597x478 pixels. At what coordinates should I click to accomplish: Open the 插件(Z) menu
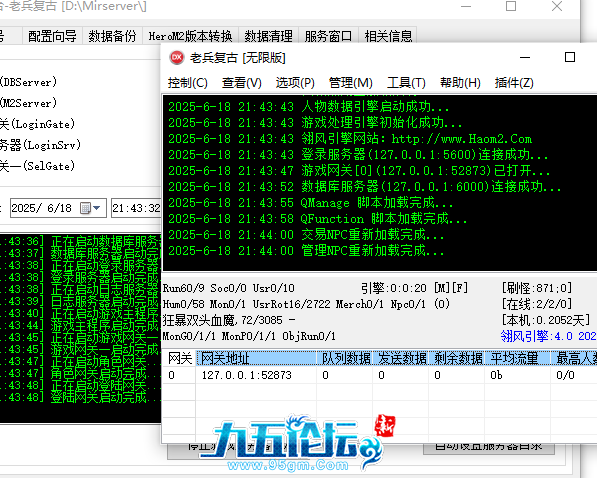pos(514,83)
